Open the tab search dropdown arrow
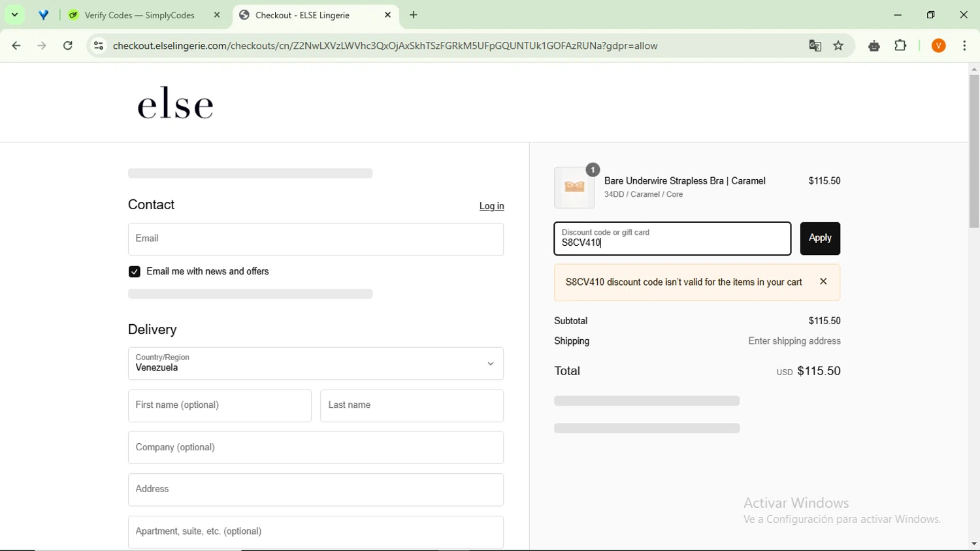Screen dimensions: 980x551 [14, 14]
